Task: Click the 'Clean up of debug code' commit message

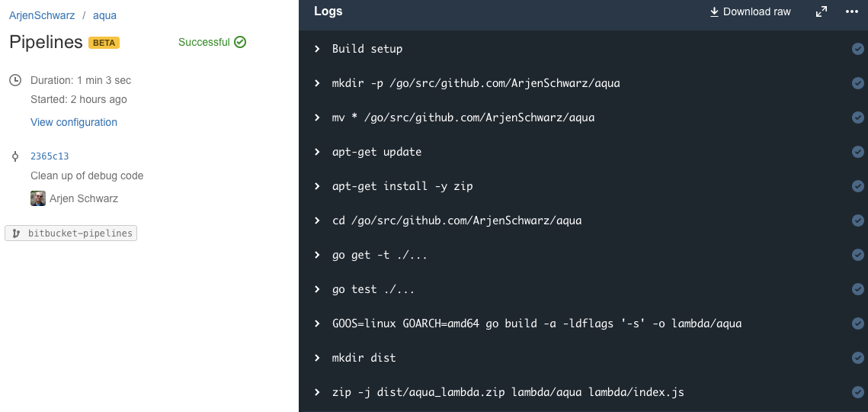Action: click(x=87, y=175)
